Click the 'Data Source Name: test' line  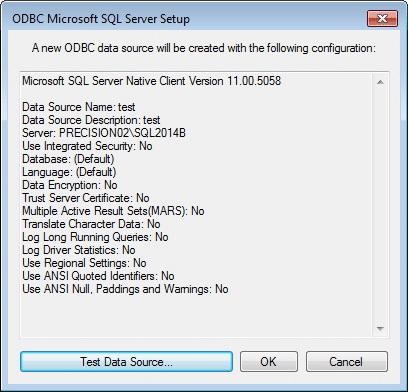(x=79, y=107)
